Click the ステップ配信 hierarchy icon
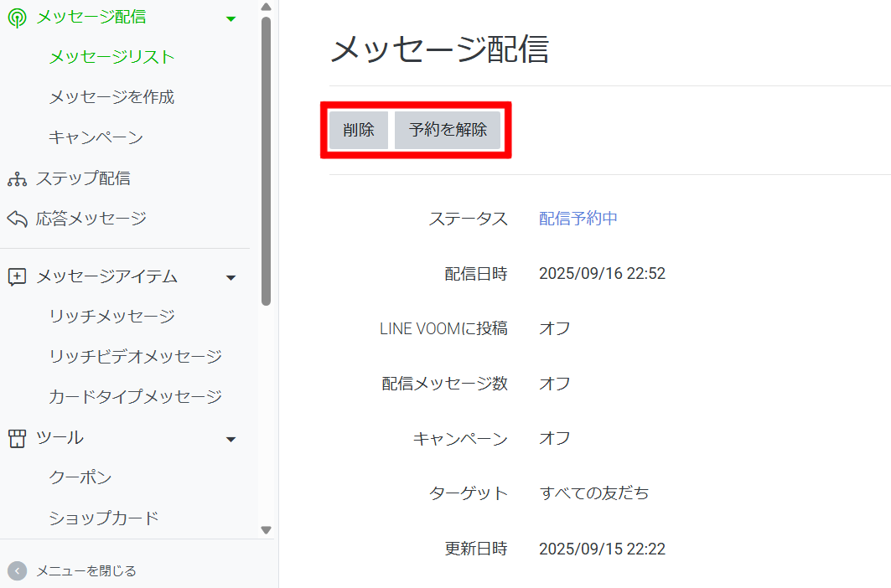 coord(17,178)
